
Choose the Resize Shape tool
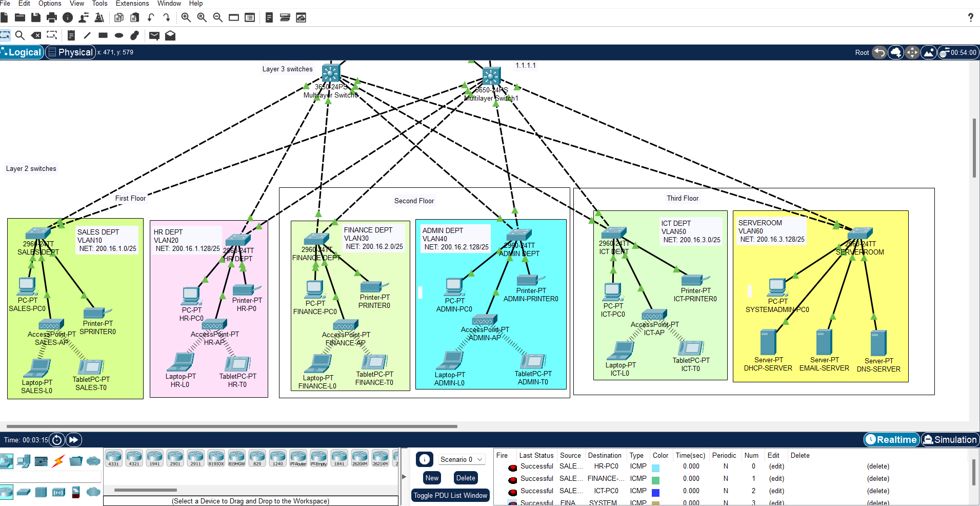pos(52,35)
